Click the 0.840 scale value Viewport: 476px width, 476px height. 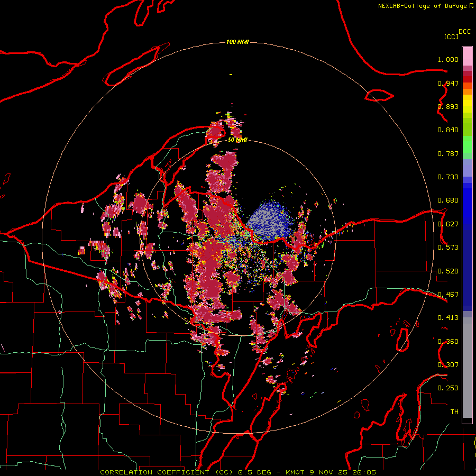tap(448, 130)
